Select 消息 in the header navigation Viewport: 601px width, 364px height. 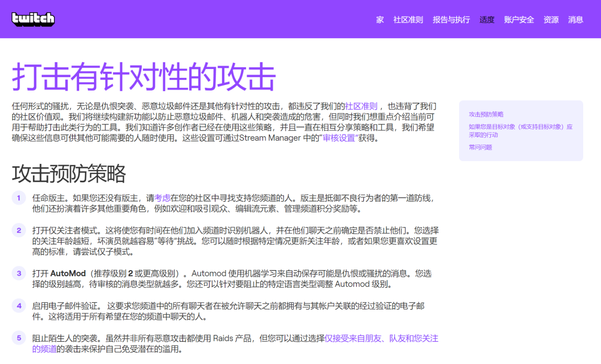[x=575, y=20]
